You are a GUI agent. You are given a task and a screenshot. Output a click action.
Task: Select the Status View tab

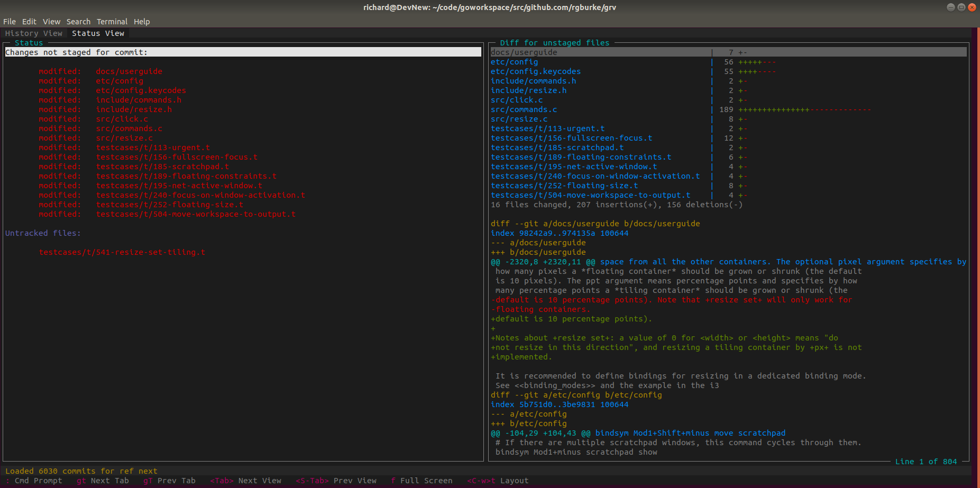point(98,33)
